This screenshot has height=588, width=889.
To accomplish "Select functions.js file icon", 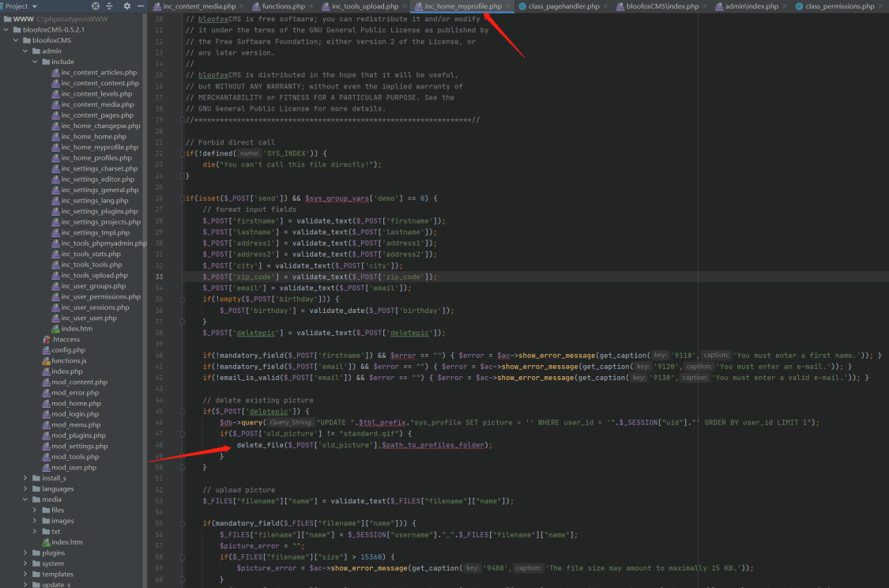I will click(47, 360).
